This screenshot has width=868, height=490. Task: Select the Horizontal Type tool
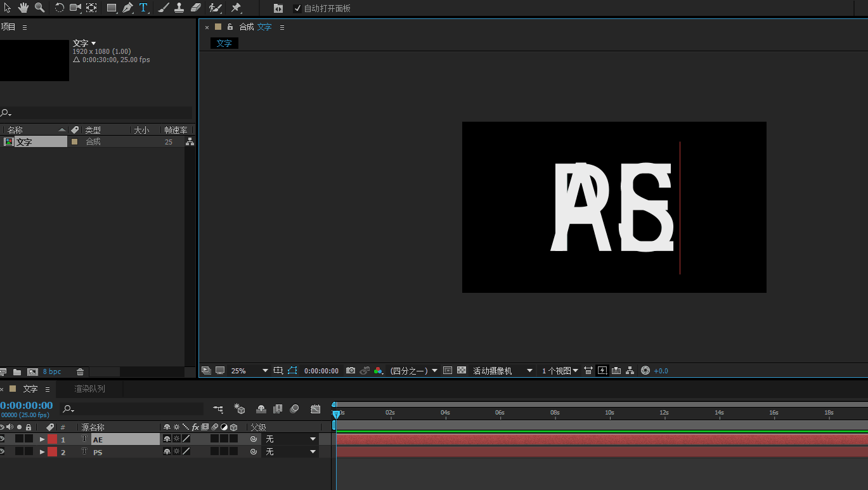pos(144,8)
